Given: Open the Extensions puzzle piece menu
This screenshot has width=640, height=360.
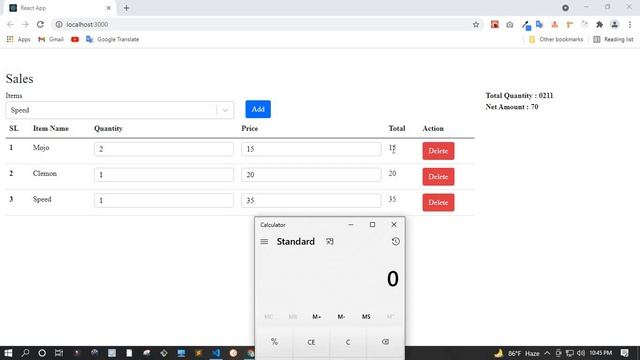Looking at the screenshot, I should [x=599, y=24].
